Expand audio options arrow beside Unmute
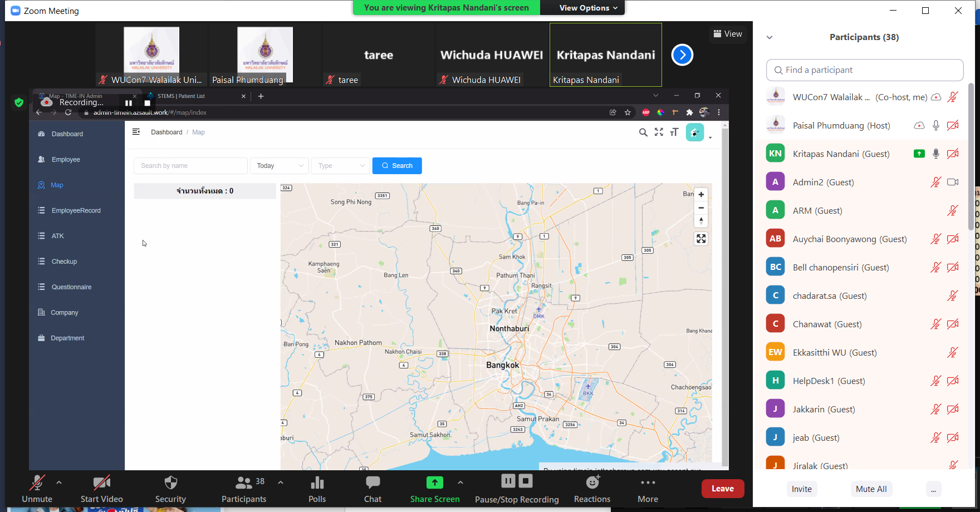980x512 pixels. pos(59,483)
